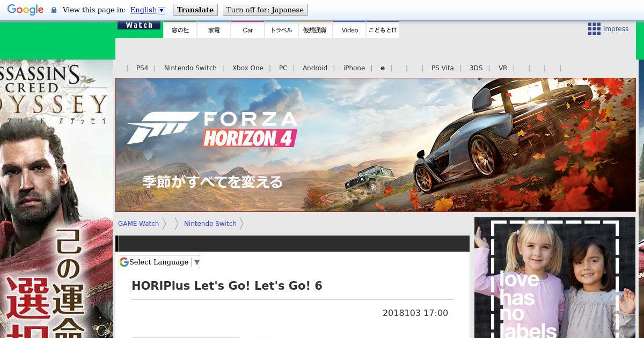644x338 pixels.
Task: Click the HORIPlus Let's Go article title
Action: point(227,285)
